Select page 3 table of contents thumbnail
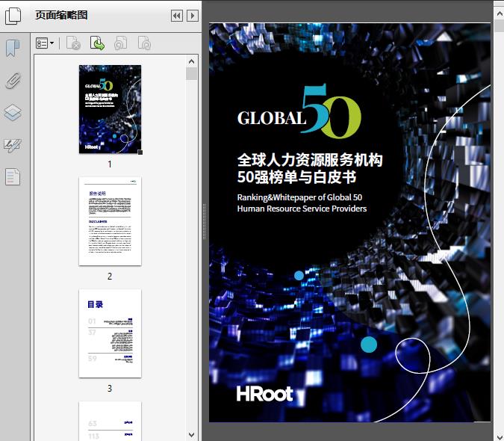This screenshot has width=504, height=441. coord(111,333)
